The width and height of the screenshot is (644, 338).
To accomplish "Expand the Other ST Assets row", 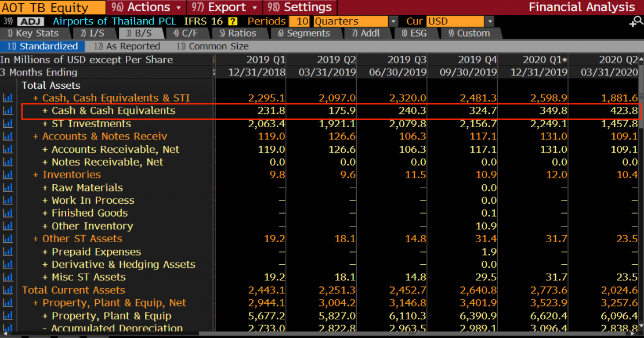I will click(37, 239).
